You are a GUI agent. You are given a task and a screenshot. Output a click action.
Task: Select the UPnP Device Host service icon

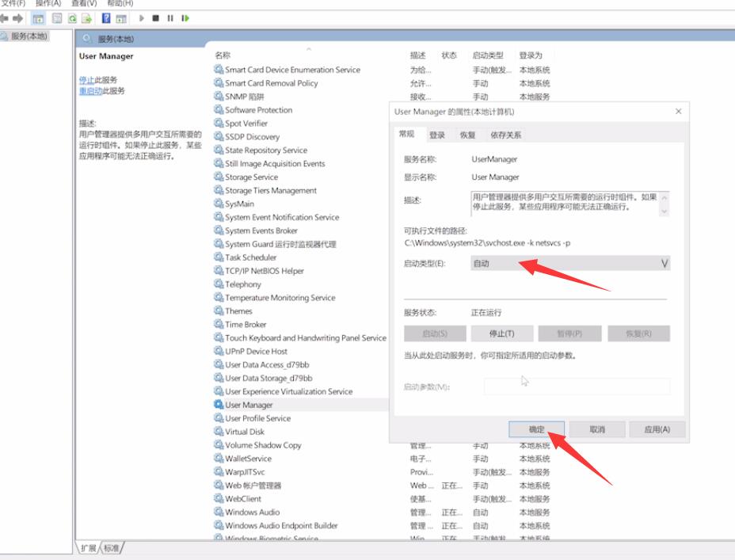tap(219, 351)
